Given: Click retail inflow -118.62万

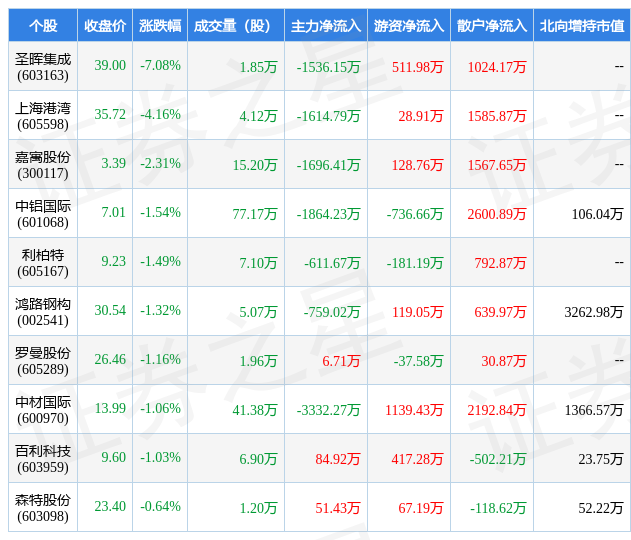Looking at the screenshot, I should 498,508.
